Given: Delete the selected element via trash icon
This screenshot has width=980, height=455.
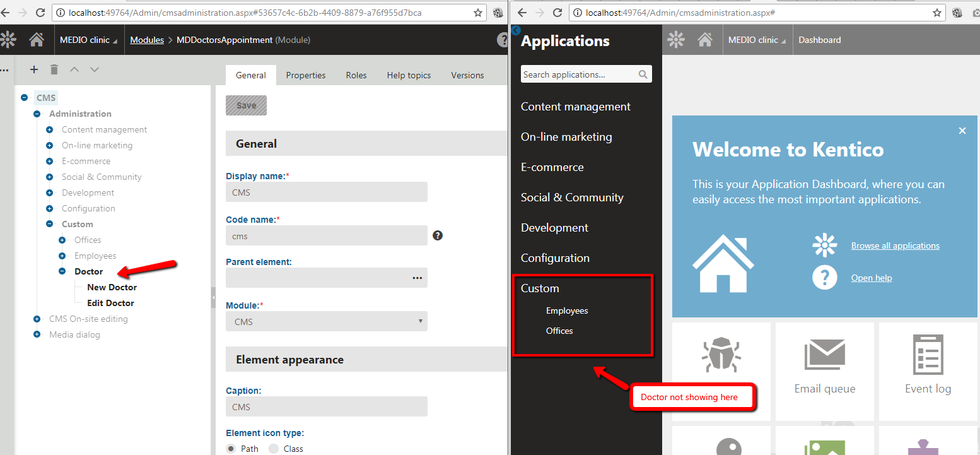Looking at the screenshot, I should 53,69.
